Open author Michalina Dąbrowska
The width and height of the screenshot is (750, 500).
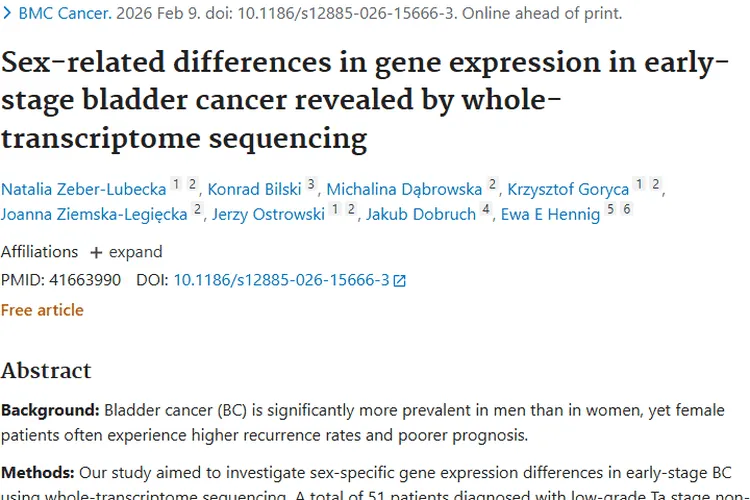click(404, 189)
